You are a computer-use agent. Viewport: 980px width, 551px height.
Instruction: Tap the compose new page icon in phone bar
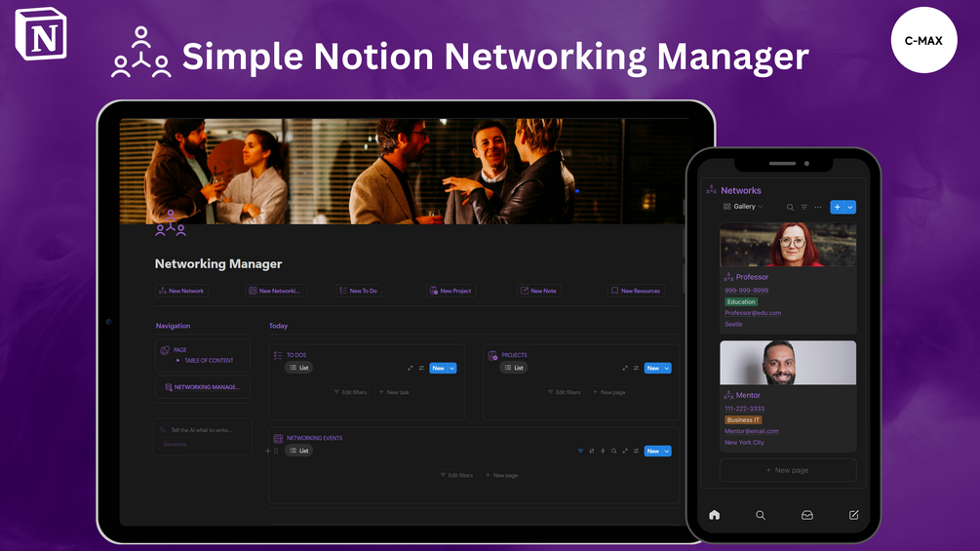[x=854, y=515]
